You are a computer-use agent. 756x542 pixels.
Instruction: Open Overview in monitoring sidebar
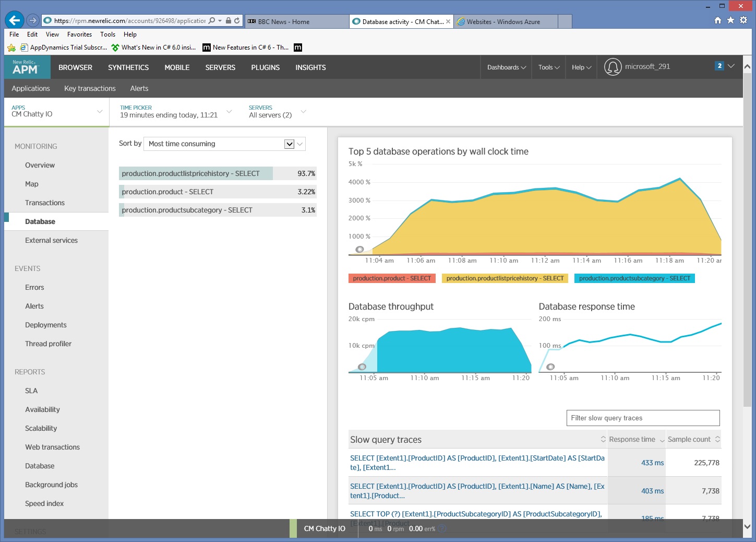pyautogui.click(x=40, y=165)
